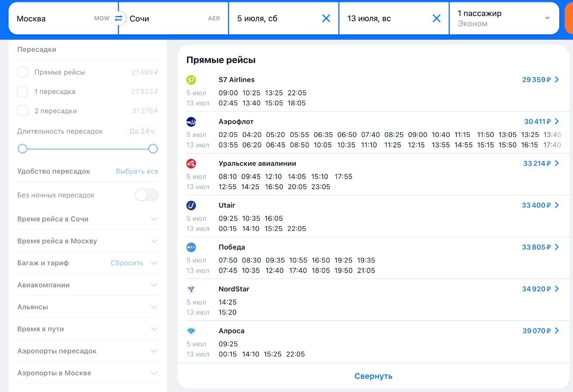Open Аэрофлот price 30 411₽
The image size is (573, 392).
[x=537, y=121]
